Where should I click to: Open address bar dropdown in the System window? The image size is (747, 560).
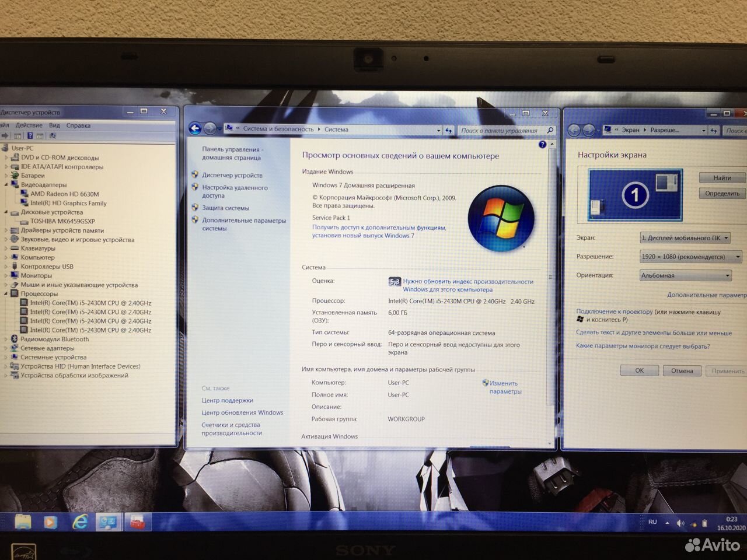point(439,130)
